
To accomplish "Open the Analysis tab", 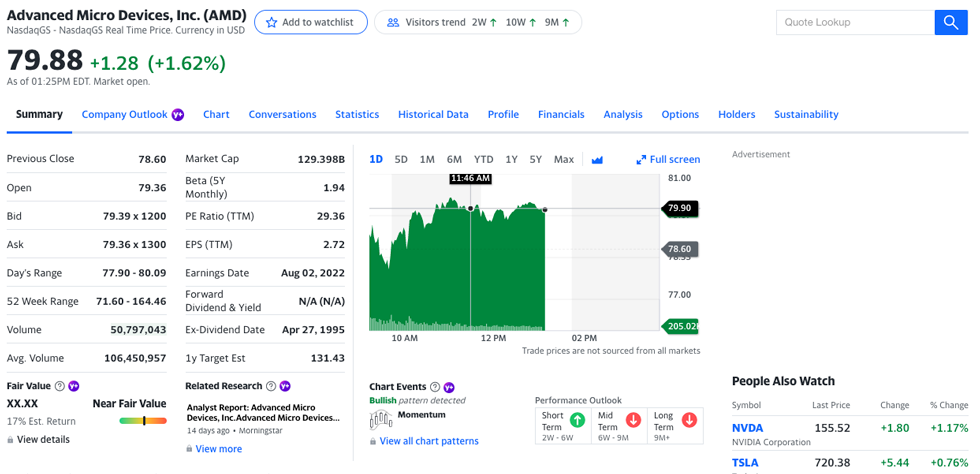I will pos(623,114).
